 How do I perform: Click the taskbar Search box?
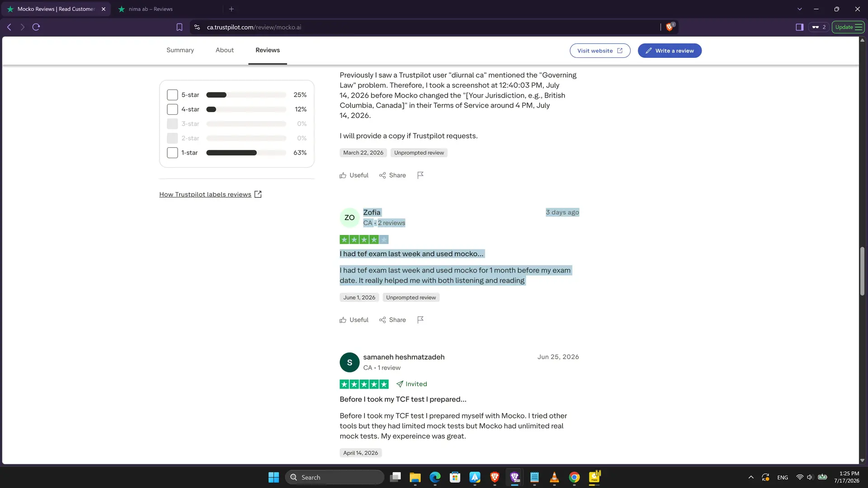[335, 477]
